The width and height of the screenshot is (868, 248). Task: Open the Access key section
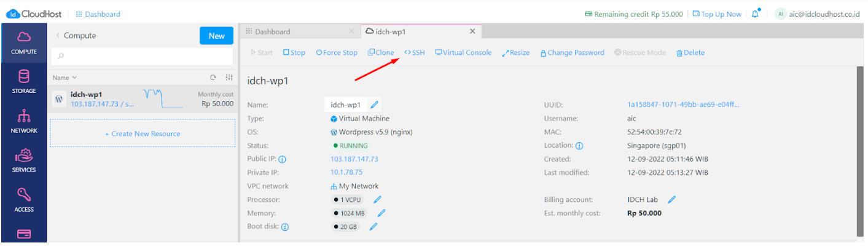coord(23,200)
